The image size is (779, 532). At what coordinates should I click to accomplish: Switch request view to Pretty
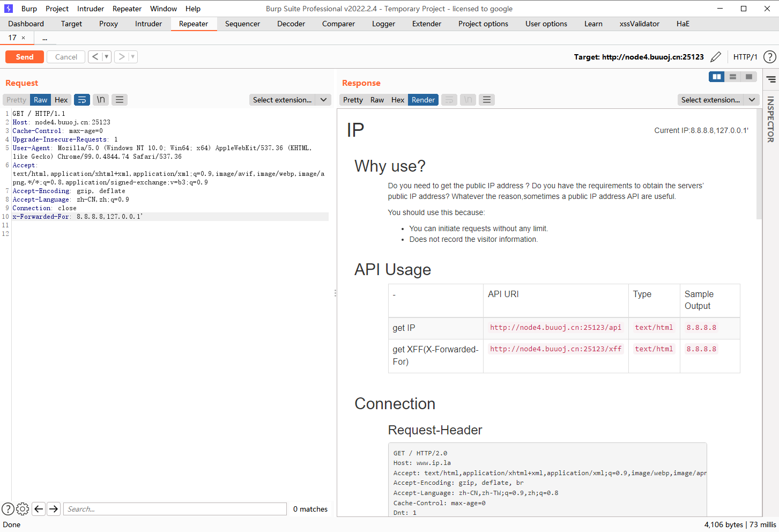(x=16, y=100)
